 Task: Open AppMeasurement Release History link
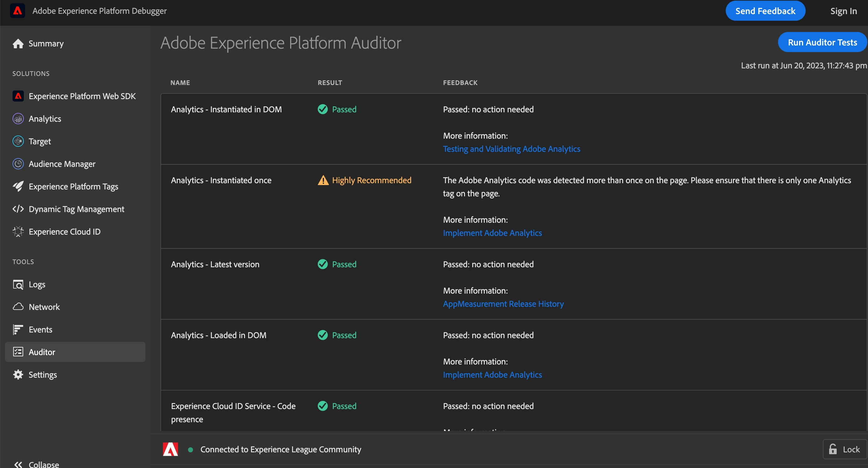(x=503, y=304)
